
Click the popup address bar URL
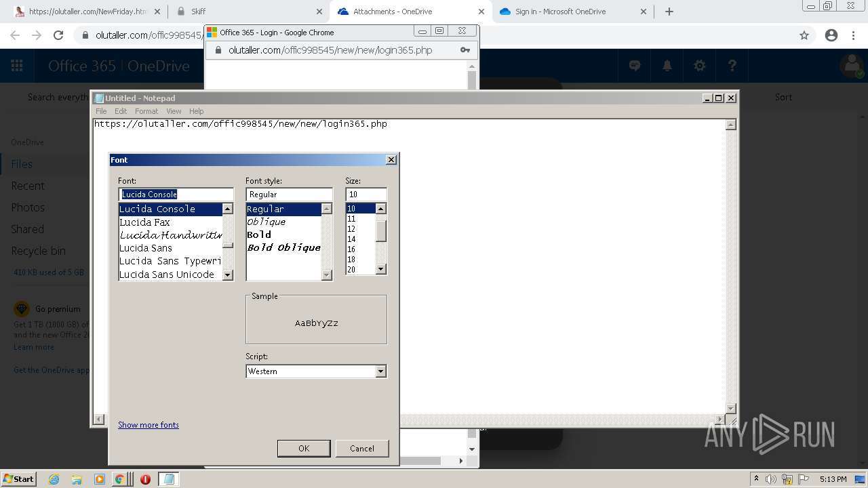click(330, 50)
